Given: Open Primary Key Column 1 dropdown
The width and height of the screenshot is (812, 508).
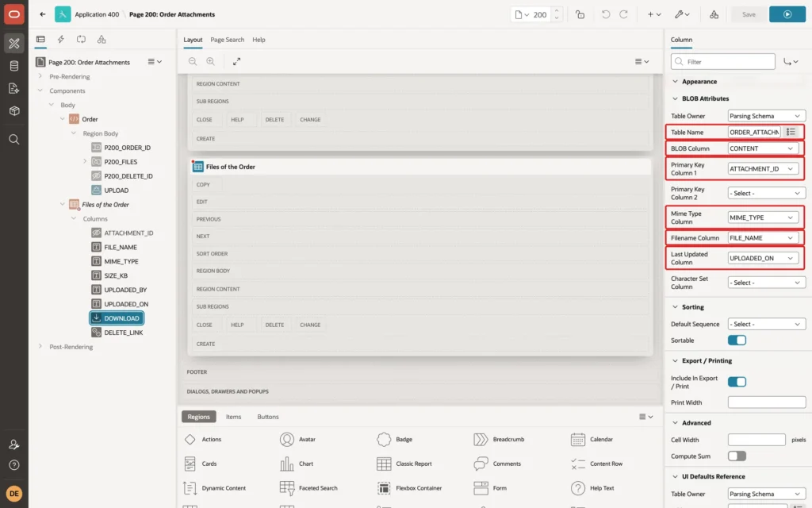Looking at the screenshot, I should [x=763, y=169].
